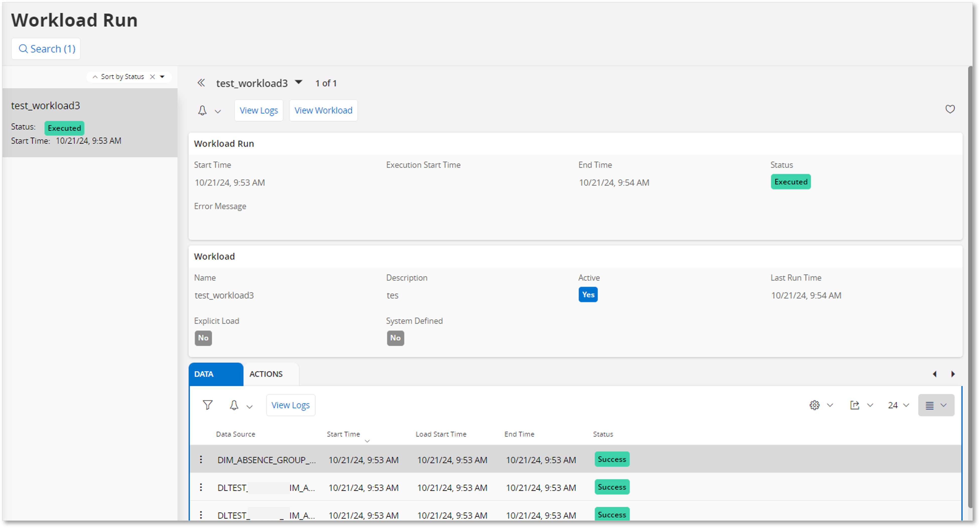Toggle Explicit Load off-state badge
This screenshot has width=980, height=528.
coord(203,338)
